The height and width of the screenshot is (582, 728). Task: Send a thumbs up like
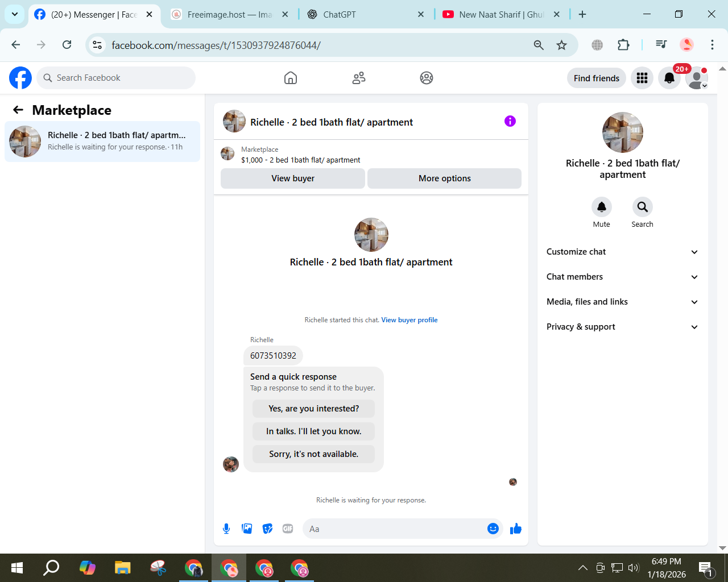[x=516, y=529]
